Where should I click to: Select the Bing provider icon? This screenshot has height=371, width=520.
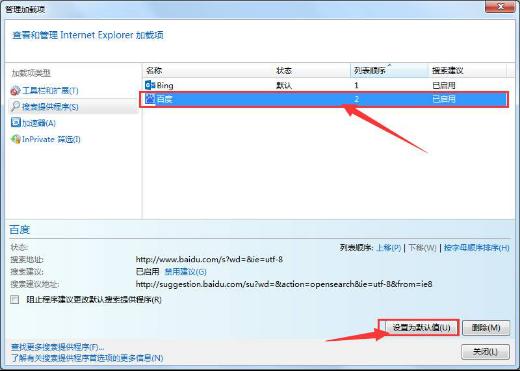(150, 85)
